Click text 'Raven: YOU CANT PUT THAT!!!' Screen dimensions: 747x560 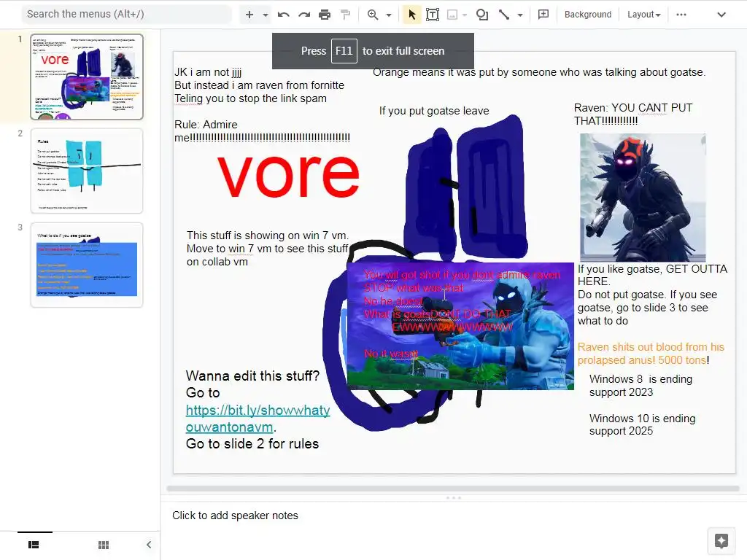[633, 114]
